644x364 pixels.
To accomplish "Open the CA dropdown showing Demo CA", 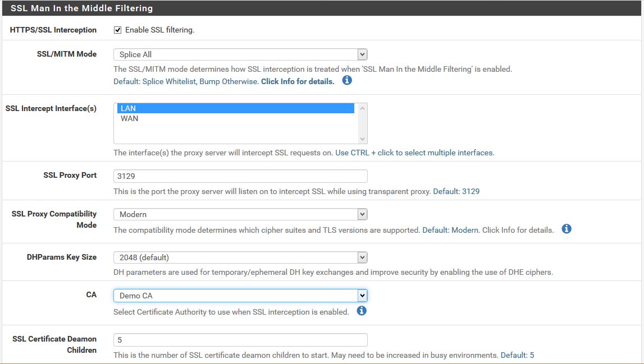I will (363, 295).
